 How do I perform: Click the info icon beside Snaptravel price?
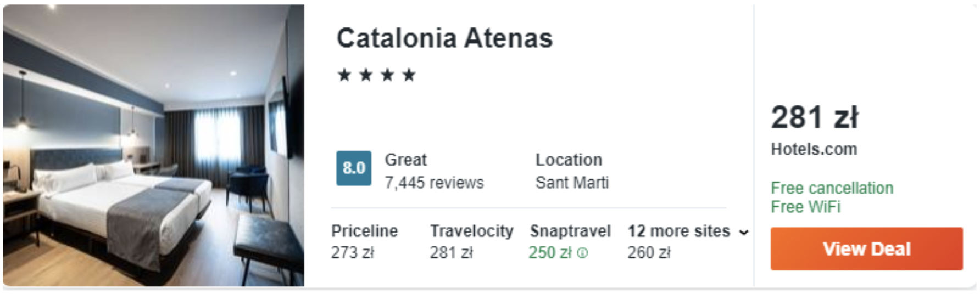click(583, 253)
